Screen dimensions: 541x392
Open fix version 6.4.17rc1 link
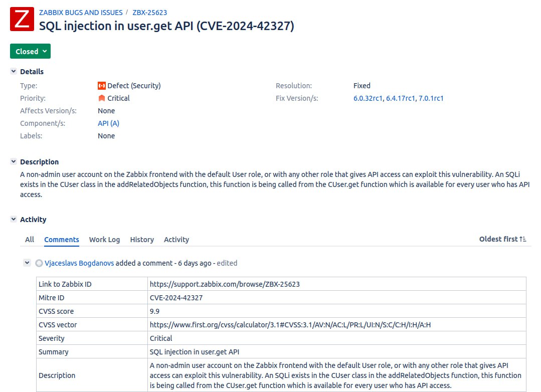(401, 98)
